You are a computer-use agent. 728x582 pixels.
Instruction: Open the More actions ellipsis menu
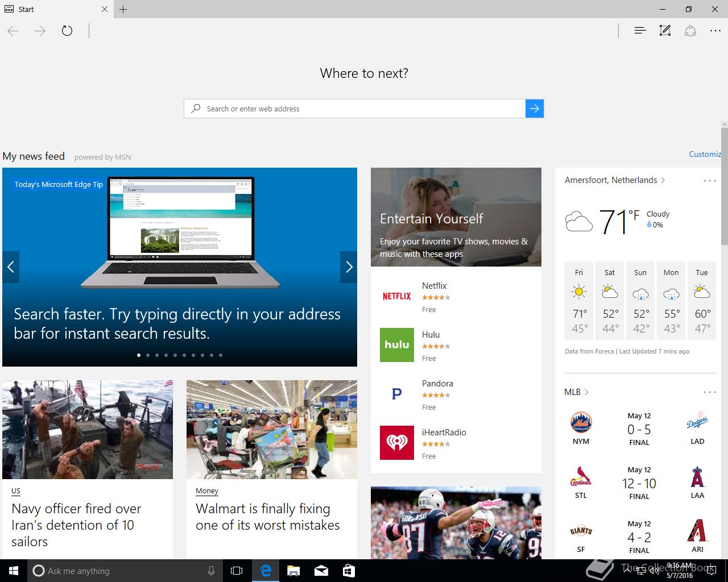tap(715, 31)
